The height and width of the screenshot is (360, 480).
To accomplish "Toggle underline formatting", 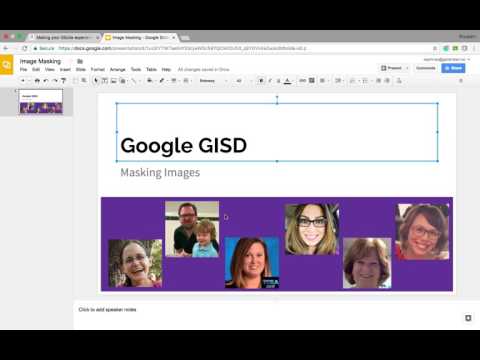I will (278, 81).
